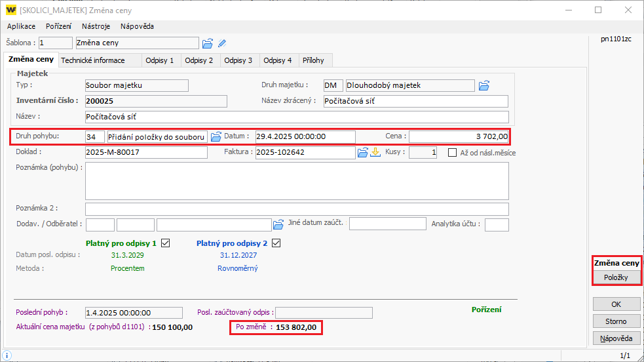Click the Poznámka 2 field
The width and height of the screenshot is (644, 362).
(297, 209)
